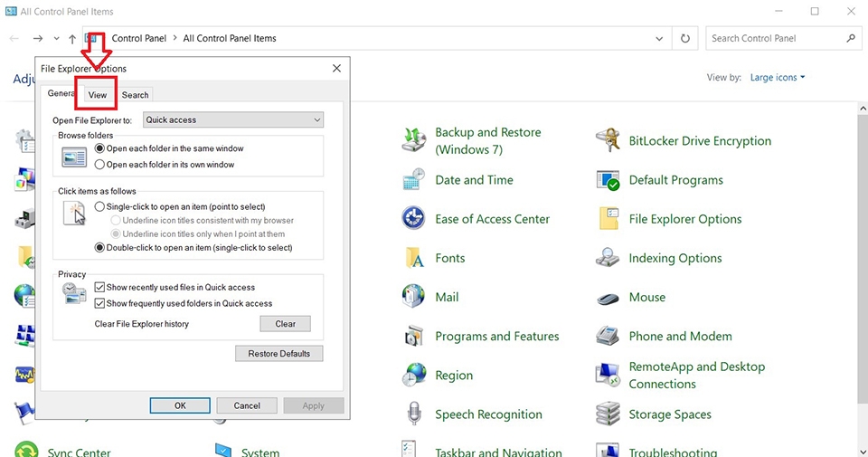Image resolution: width=868 pixels, height=457 pixels.
Task: Expand chevron after Control Panel breadcrumb
Action: pos(175,38)
